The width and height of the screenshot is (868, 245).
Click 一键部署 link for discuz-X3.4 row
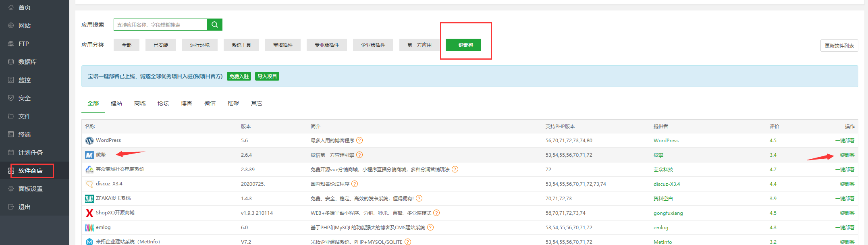coord(845,184)
